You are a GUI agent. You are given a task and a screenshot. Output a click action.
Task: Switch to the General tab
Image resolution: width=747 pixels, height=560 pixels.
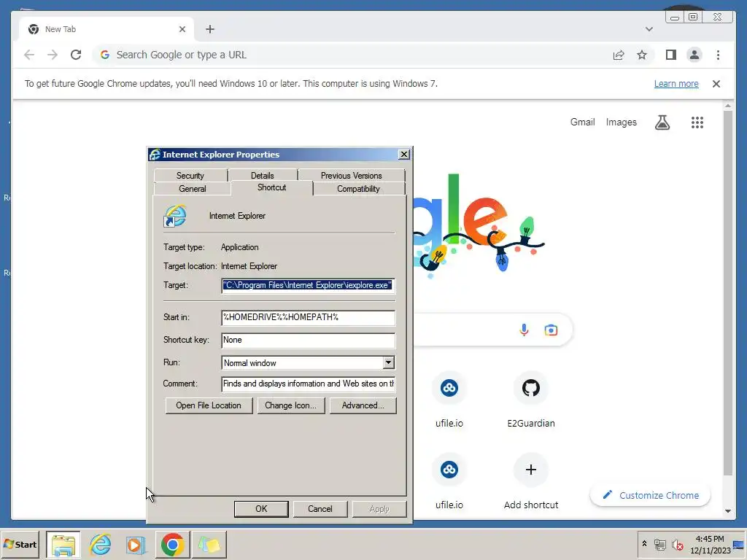[x=193, y=189]
